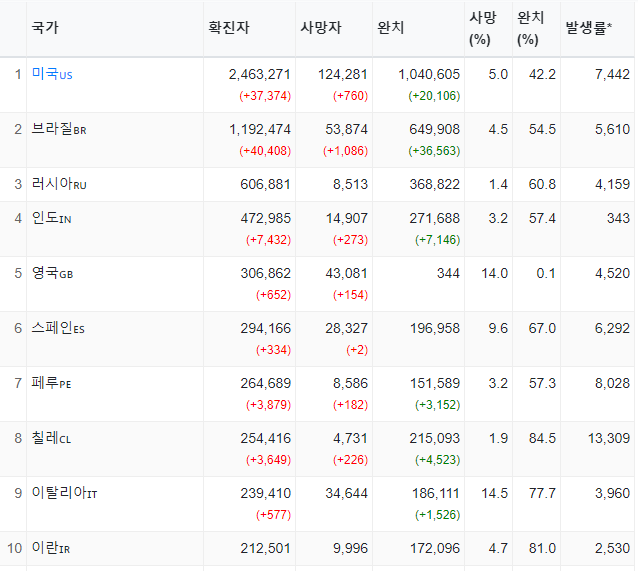Viewport: 638px width, 571px height.
Task: Select the US confirmed count 2,463,271
Action: (x=260, y=74)
